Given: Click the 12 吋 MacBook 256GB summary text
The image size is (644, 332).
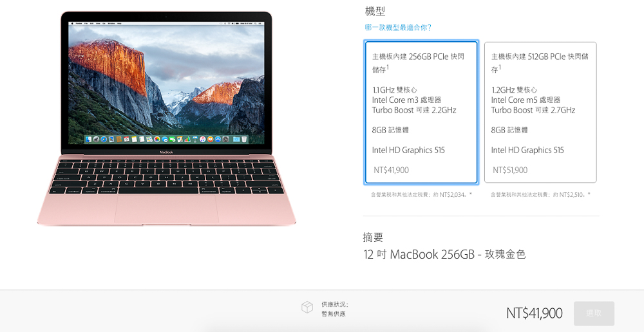Looking at the screenshot, I should click(x=444, y=254).
